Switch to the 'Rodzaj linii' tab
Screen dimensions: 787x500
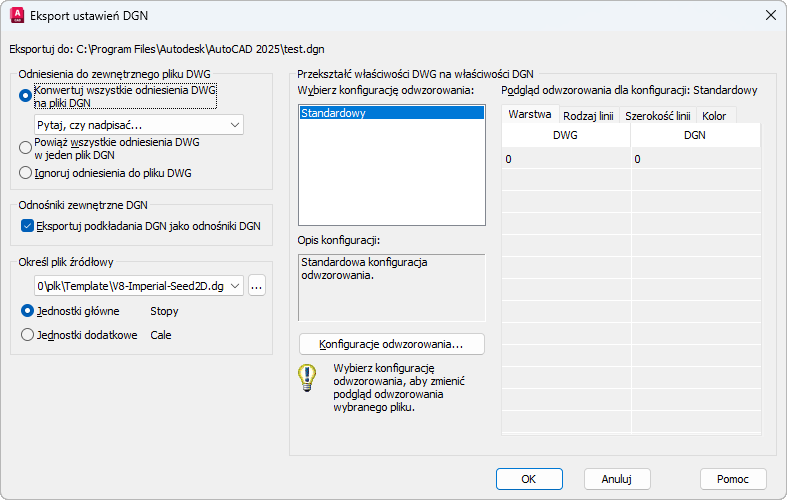click(x=588, y=116)
